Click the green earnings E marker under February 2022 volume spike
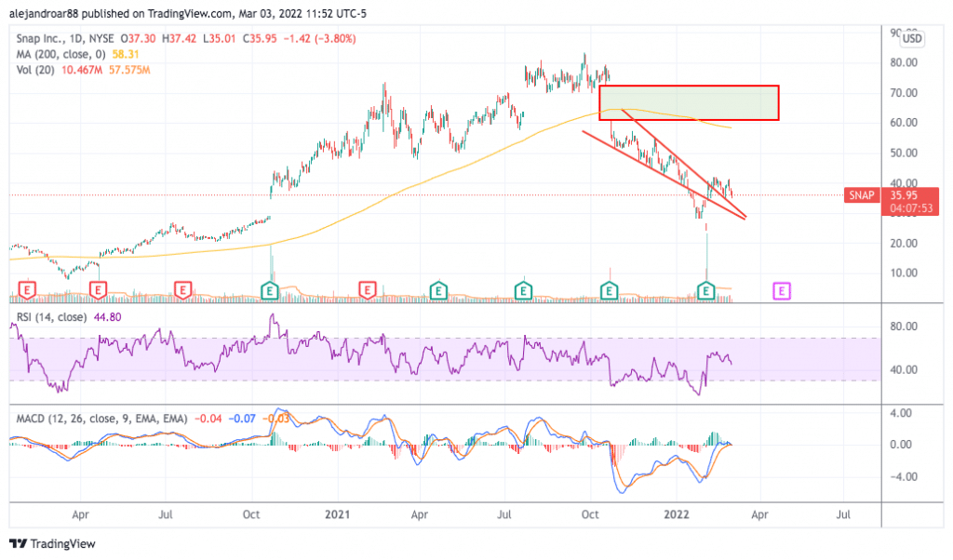The height and width of the screenshot is (560, 953). click(705, 291)
